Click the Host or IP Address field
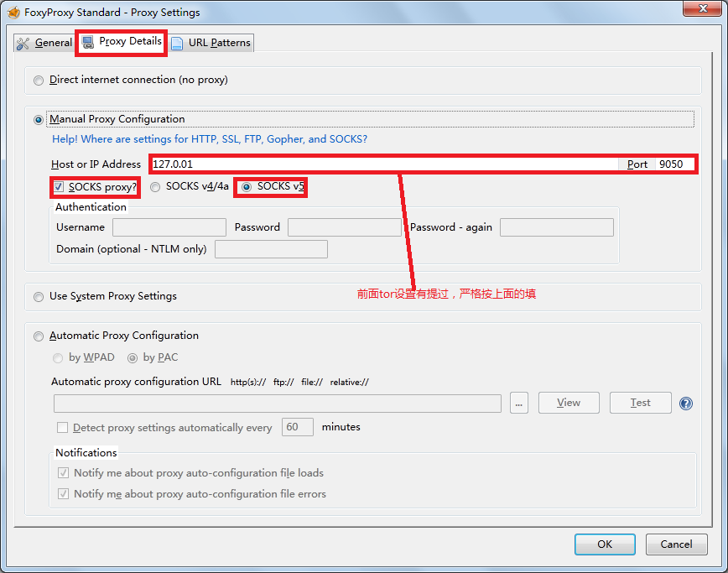728x573 pixels. pyautogui.click(x=384, y=164)
